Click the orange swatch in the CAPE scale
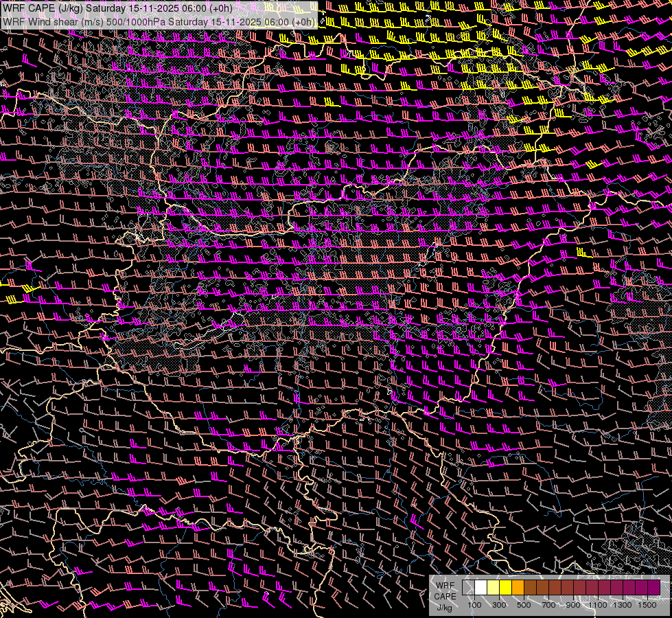This screenshot has width=672, height=618. coord(518,588)
